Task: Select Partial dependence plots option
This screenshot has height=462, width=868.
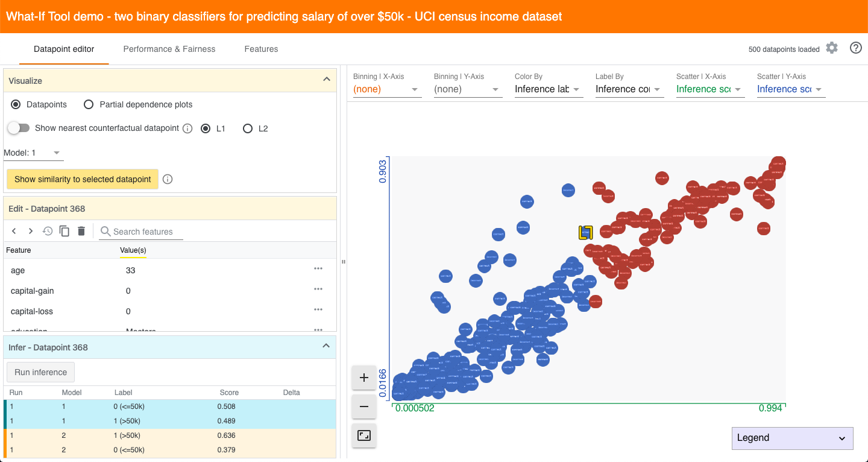Action: click(x=89, y=104)
